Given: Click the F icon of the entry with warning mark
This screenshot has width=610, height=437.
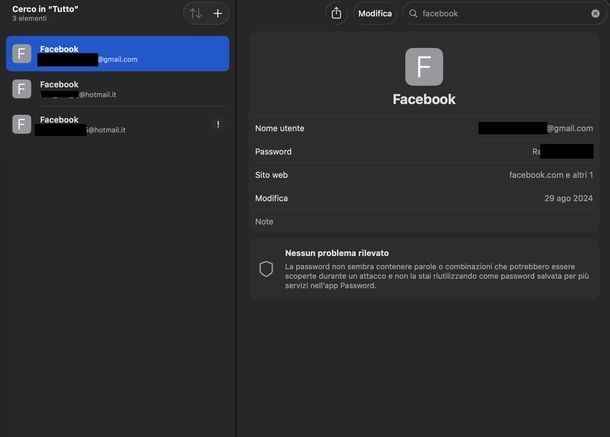Looking at the screenshot, I should [x=22, y=124].
